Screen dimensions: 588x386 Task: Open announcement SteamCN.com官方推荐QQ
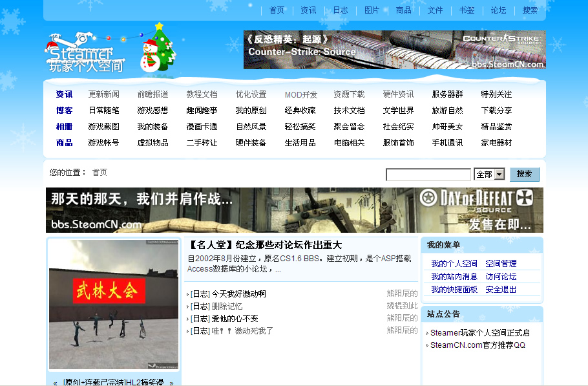pos(478,345)
